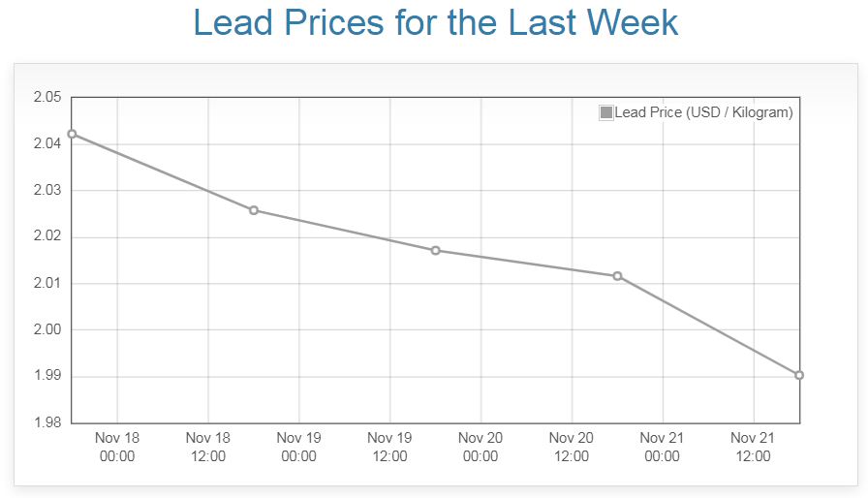Select the data point just below 2.03

(254, 210)
